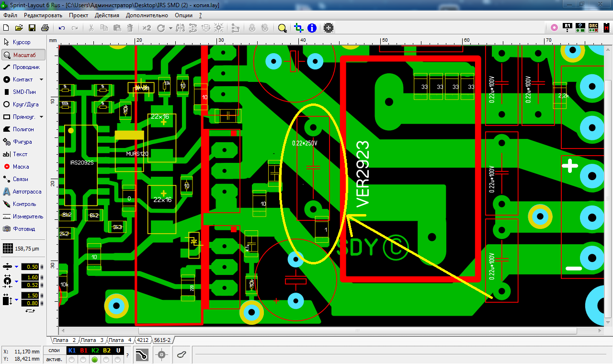Paste from clipboard toolbar icon
The height and width of the screenshot is (364, 613).
(x=117, y=28)
